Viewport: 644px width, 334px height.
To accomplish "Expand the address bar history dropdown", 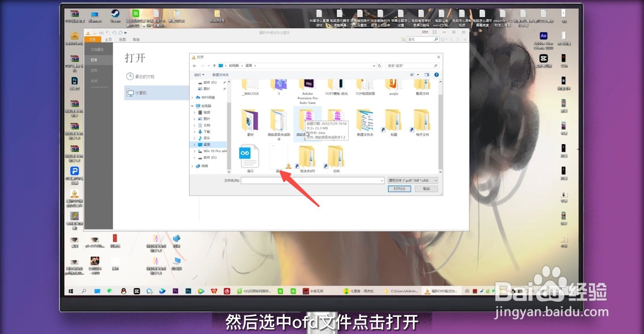I will click(x=374, y=66).
